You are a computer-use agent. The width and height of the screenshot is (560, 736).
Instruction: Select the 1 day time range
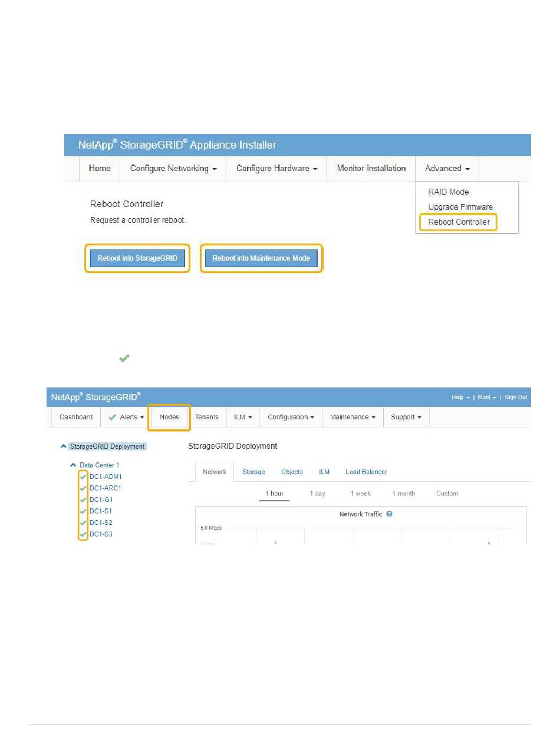pyautogui.click(x=317, y=494)
